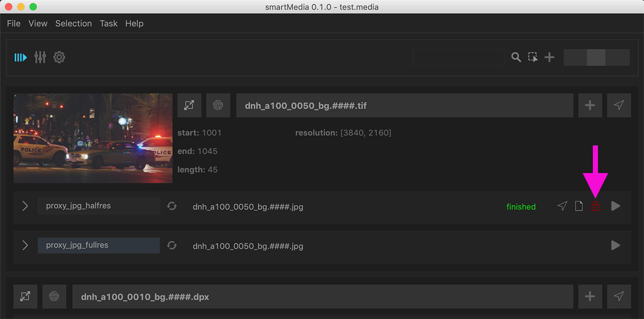Click the fingerprint icon beside the tif sequence

[218, 105]
